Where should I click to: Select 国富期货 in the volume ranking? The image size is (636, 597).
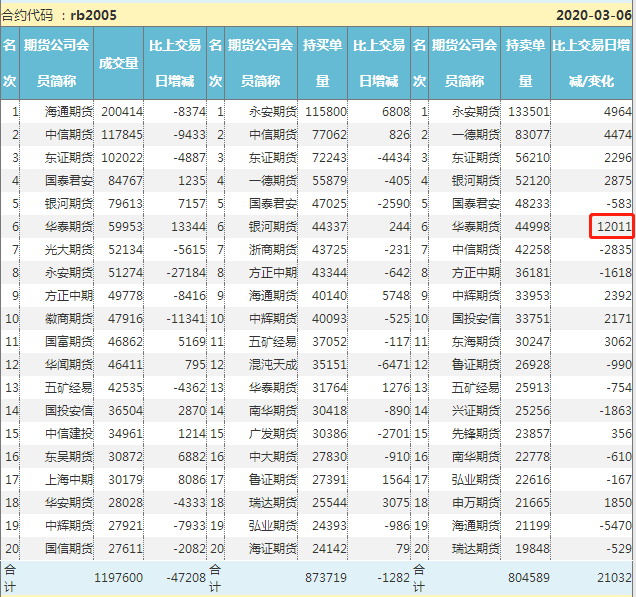[x=69, y=342]
